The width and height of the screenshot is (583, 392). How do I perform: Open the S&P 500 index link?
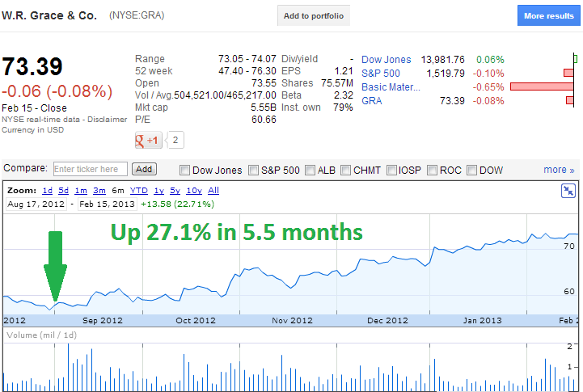[381, 74]
